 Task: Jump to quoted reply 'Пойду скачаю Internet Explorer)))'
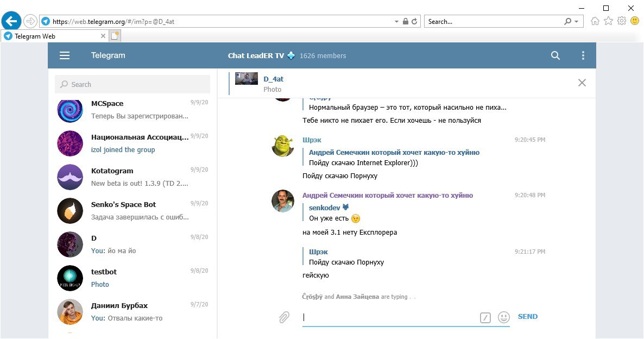tap(391, 158)
